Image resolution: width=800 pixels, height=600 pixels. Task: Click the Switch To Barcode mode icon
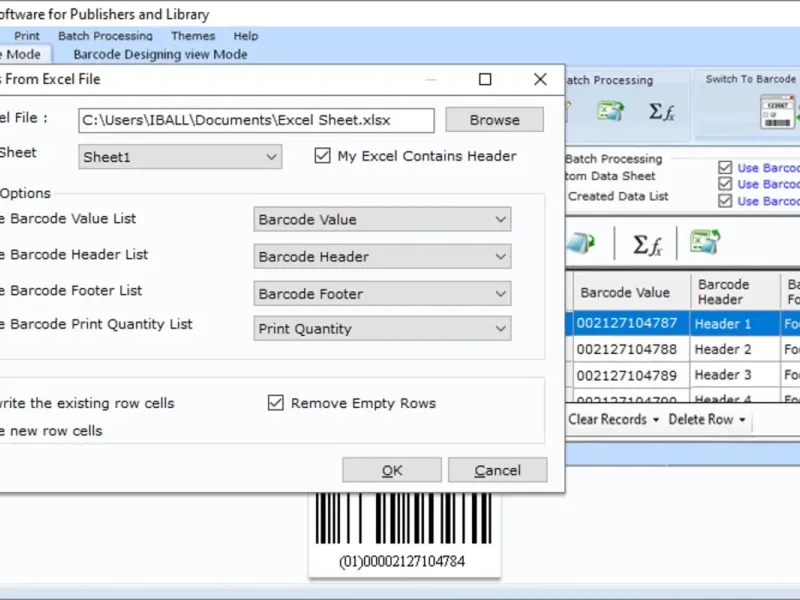coord(778,111)
